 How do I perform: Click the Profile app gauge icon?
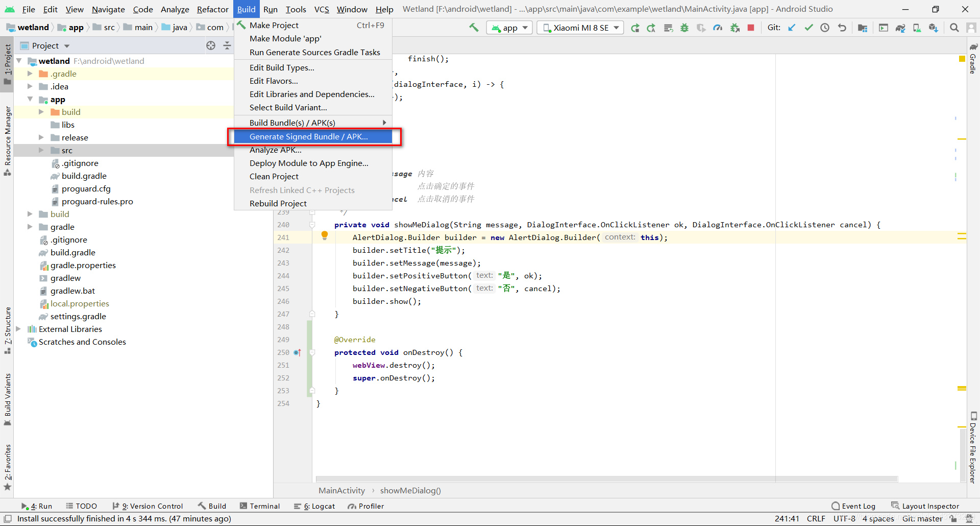[x=718, y=28]
